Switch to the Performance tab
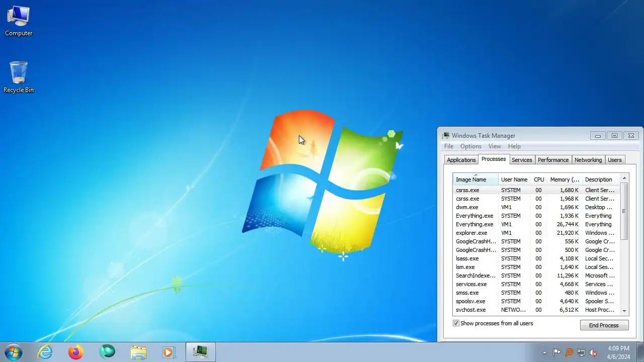 pos(553,160)
